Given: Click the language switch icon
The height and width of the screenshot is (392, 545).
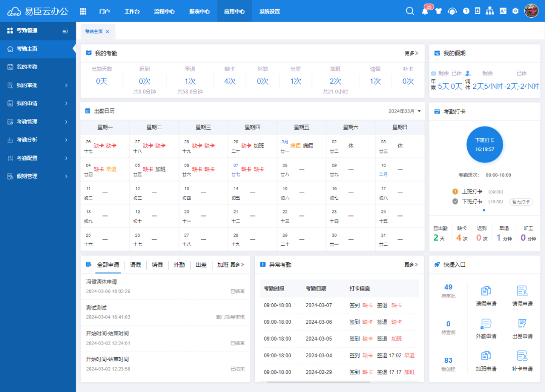Looking at the screenshot, I should pyautogui.click(x=503, y=11).
